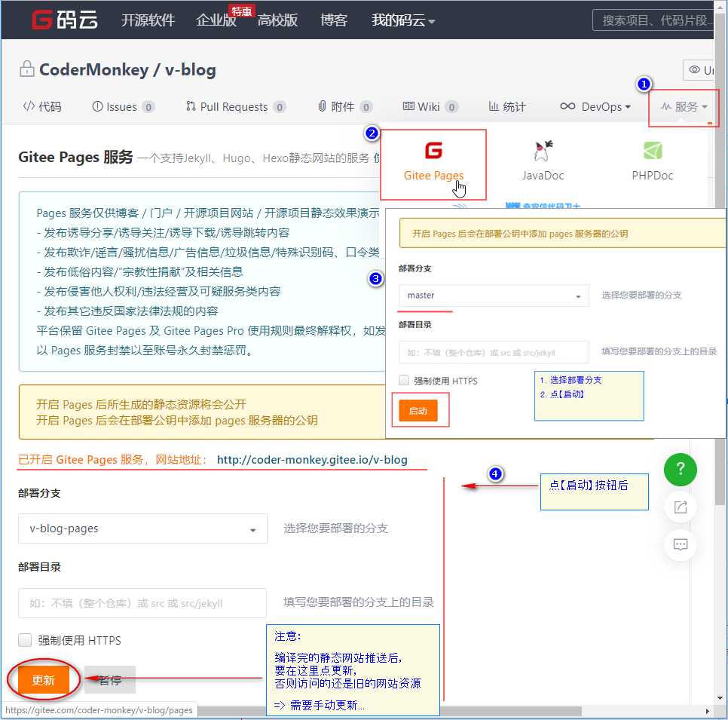Tick 强制使用 HTTPS checkbox in overlay panel
This screenshot has width=728, height=720.
point(404,381)
